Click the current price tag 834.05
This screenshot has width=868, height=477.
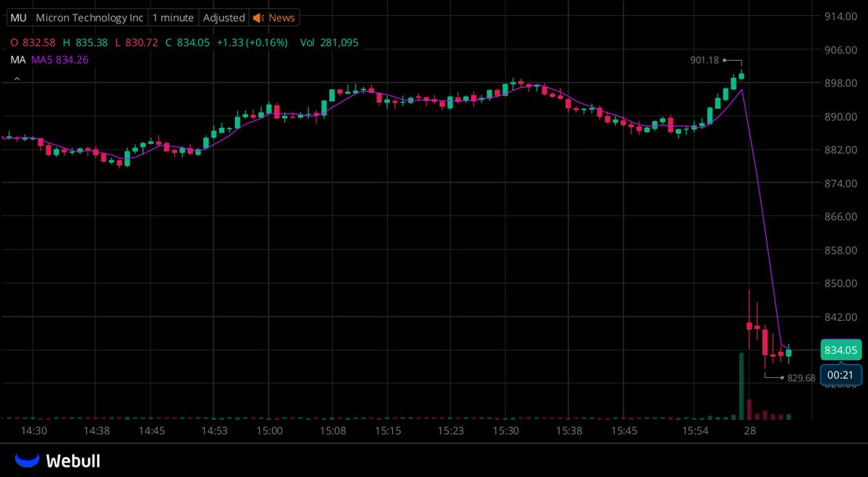pos(841,350)
